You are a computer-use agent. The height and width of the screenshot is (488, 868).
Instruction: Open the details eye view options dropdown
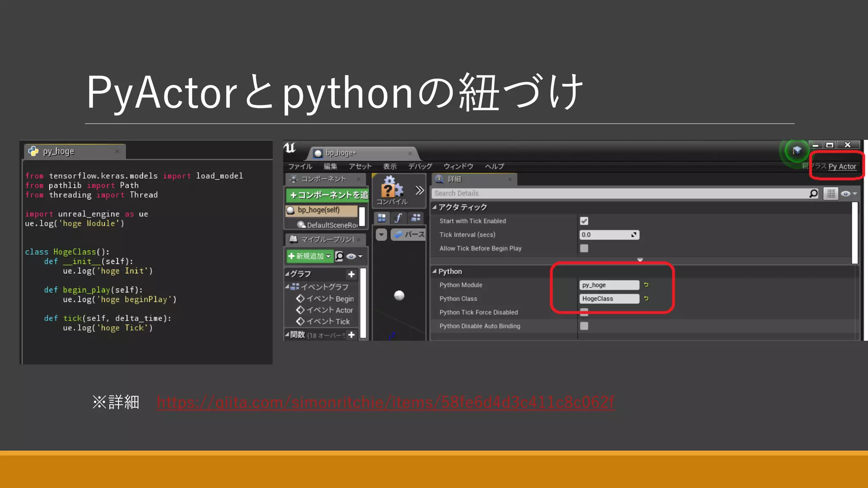[x=849, y=194]
